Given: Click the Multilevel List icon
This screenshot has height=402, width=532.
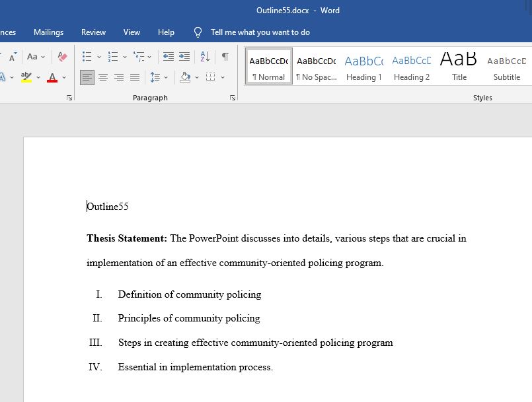Looking at the screenshot, I should click(x=139, y=57).
